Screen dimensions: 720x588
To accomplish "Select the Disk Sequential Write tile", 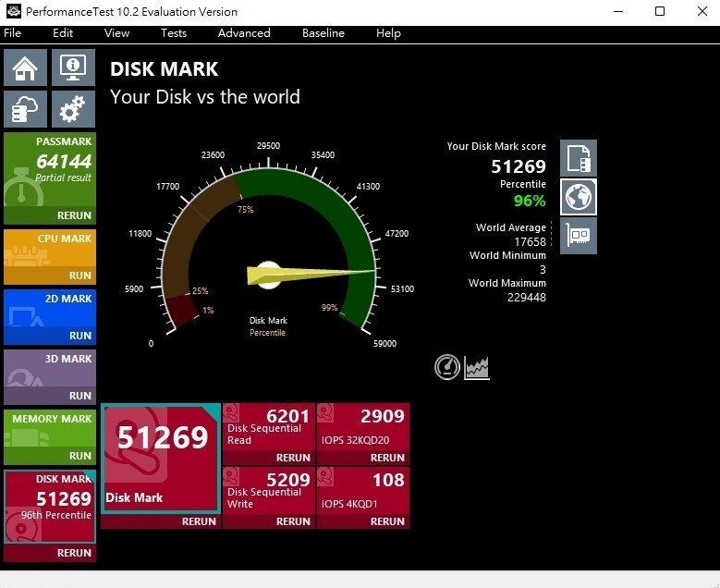I will (269, 491).
